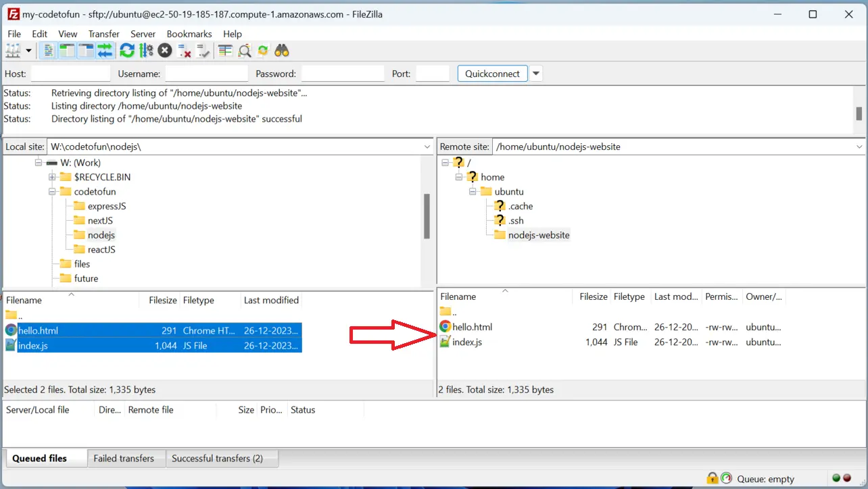Open directory listing filters dialog

(x=226, y=51)
